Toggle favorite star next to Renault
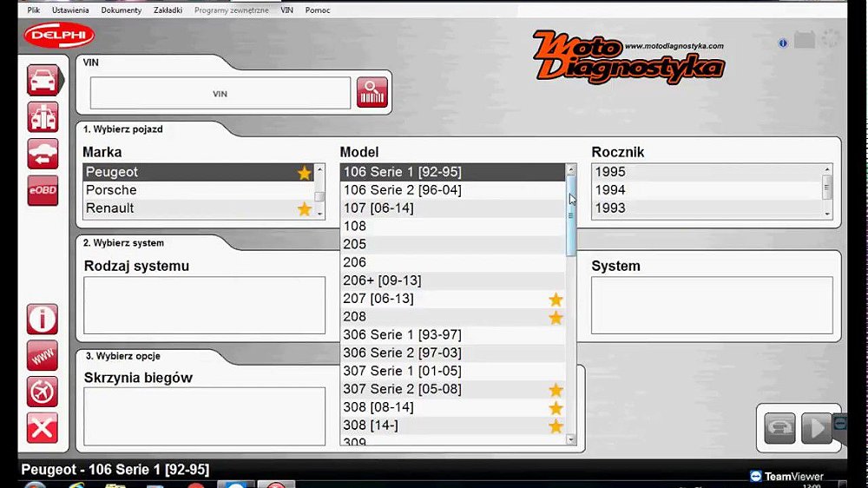This screenshot has height=488, width=868. 304,209
